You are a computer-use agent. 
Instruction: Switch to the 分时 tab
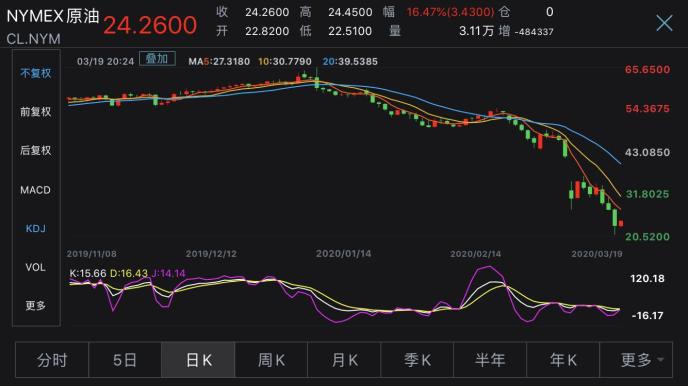52,360
